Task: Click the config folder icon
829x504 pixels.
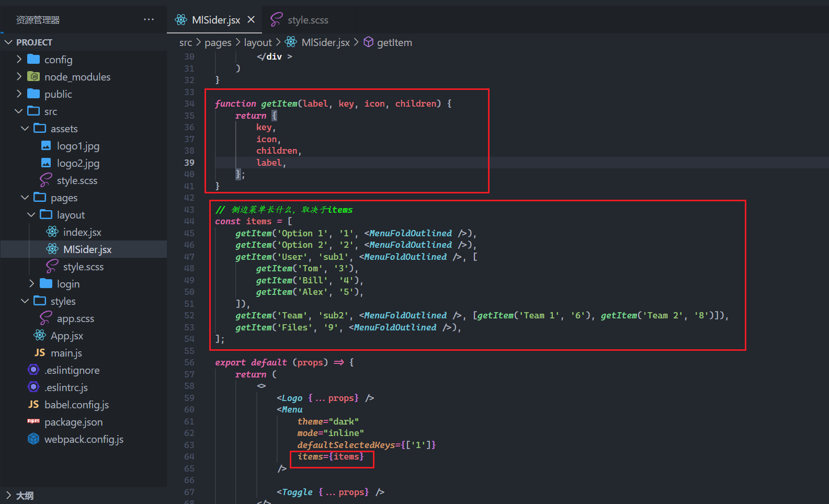Action: pyautogui.click(x=33, y=59)
